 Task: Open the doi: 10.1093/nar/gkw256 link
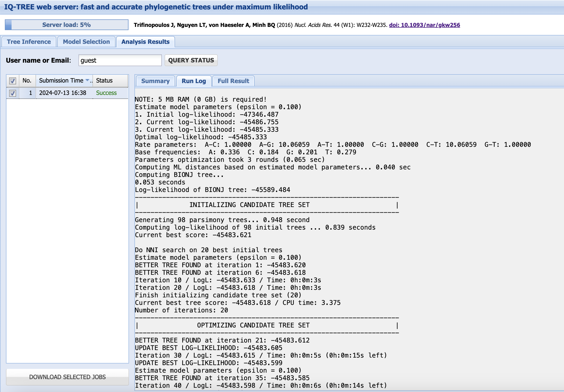pyautogui.click(x=424, y=25)
